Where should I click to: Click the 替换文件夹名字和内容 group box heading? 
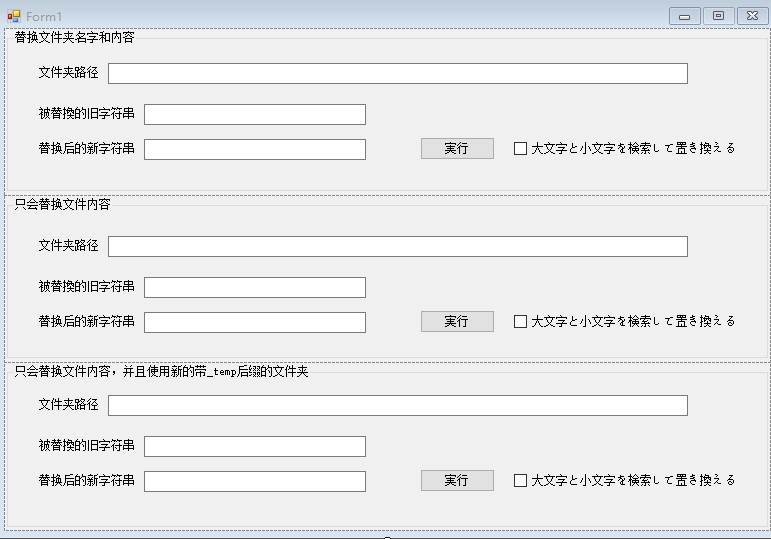click(74, 37)
